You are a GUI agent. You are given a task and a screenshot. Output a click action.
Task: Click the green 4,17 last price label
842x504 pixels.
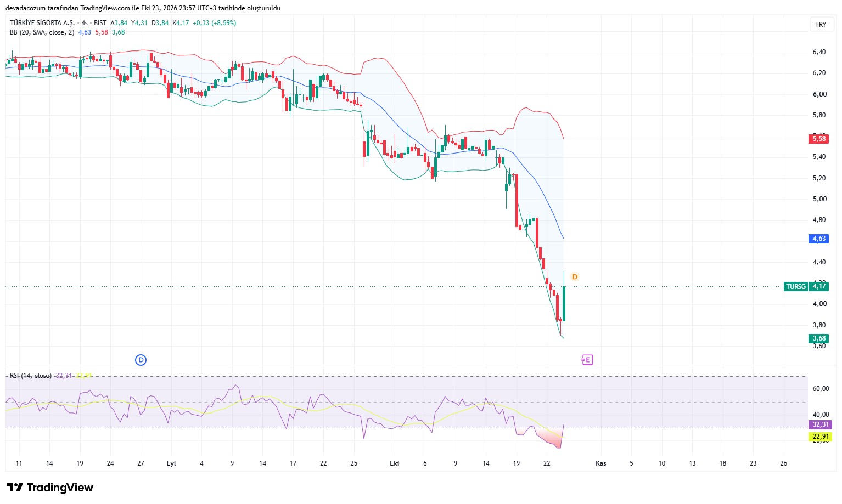click(x=819, y=286)
